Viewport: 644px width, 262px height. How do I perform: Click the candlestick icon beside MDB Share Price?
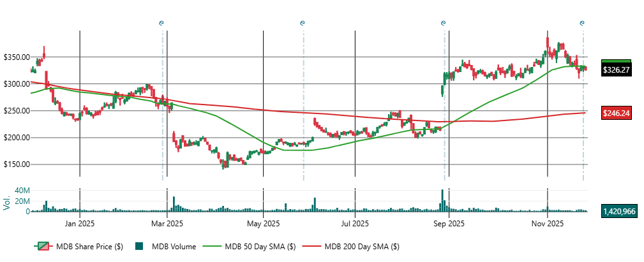(43, 247)
